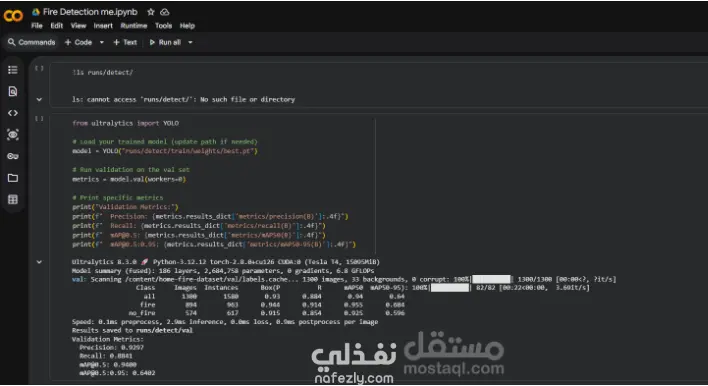
Task: Collapse output of the validation cell
Action: (39, 262)
